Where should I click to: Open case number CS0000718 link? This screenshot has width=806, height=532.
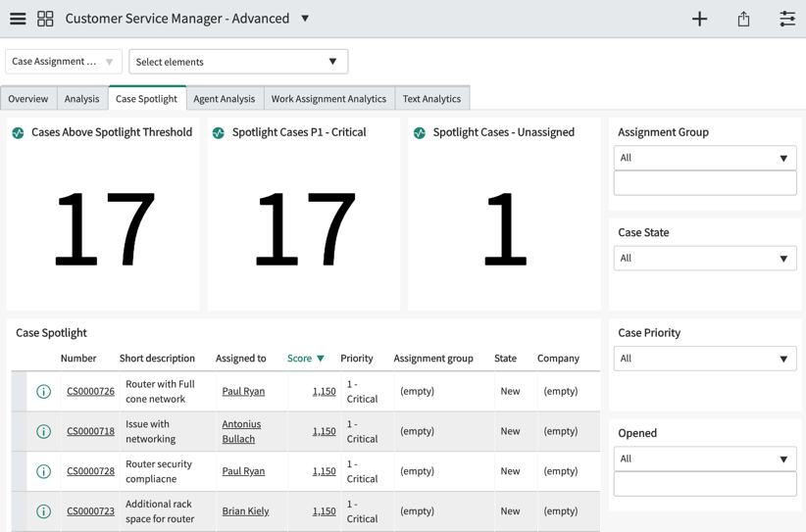coord(90,431)
